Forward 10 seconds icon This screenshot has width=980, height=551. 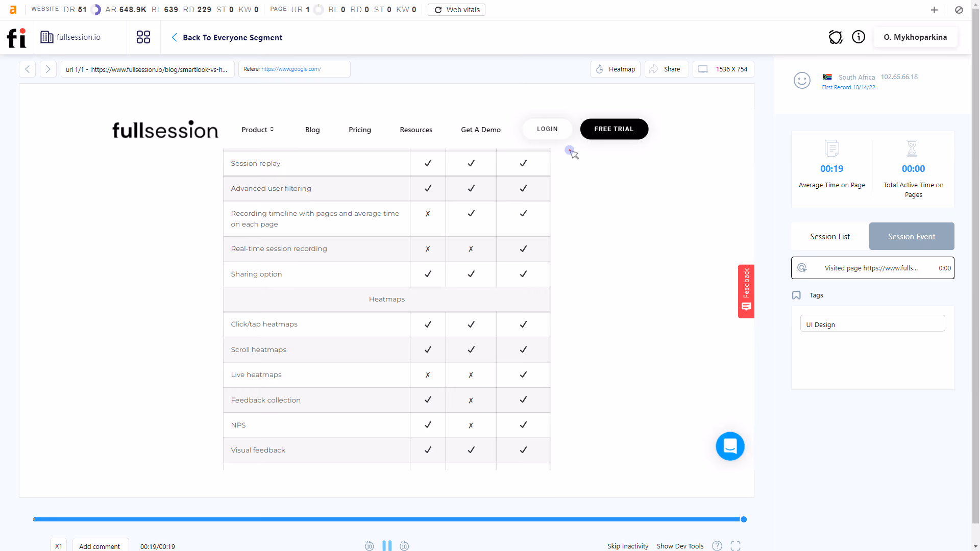(x=404, y=546)
